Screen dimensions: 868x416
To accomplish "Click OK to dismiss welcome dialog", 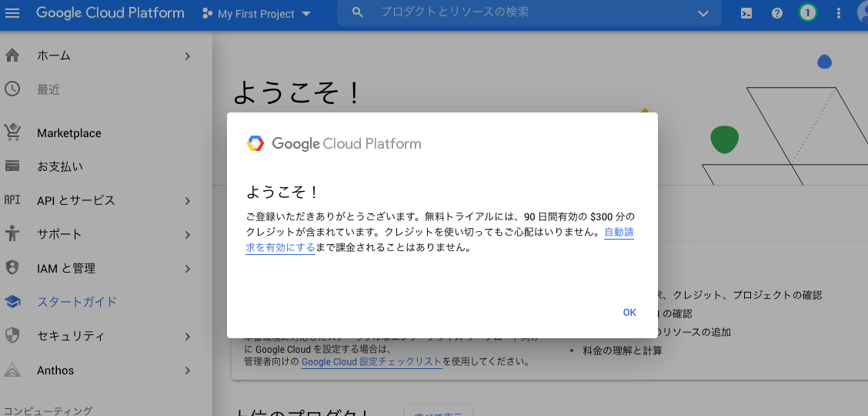I will 629,313.
